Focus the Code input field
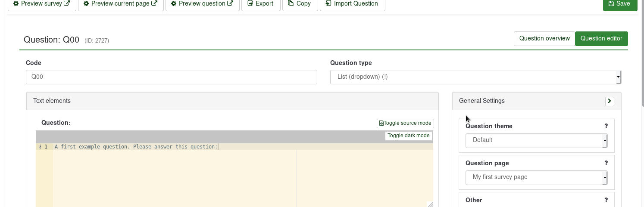644x207 pixels. (172, 77)
